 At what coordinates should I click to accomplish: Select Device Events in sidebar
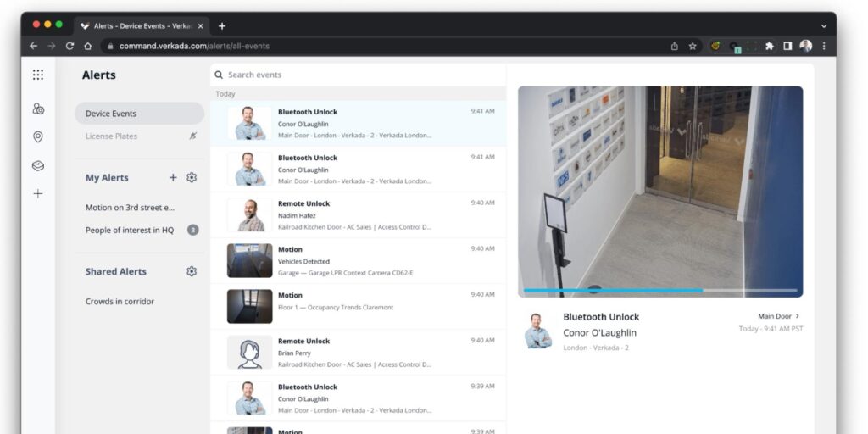(140, 114)
